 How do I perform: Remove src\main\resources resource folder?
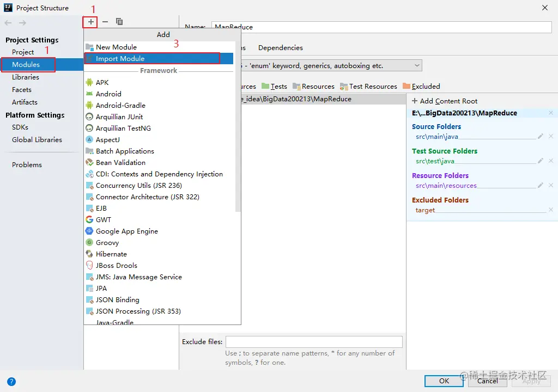pos(551,185)
